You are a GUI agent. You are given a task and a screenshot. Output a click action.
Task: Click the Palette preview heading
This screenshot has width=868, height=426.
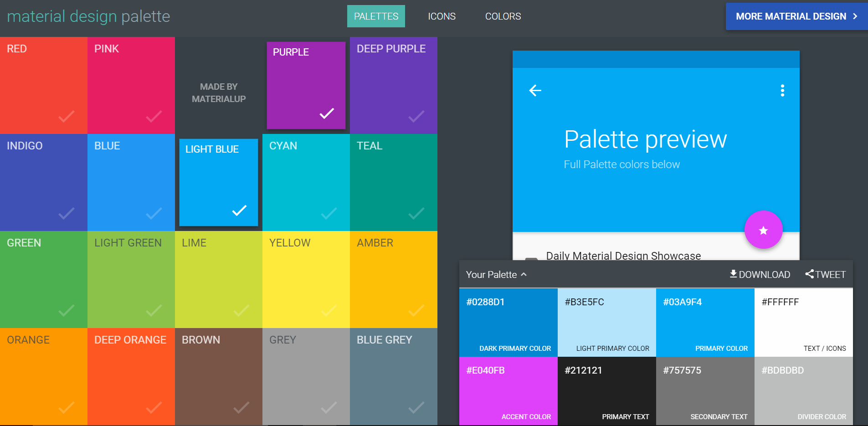(645, 139)
